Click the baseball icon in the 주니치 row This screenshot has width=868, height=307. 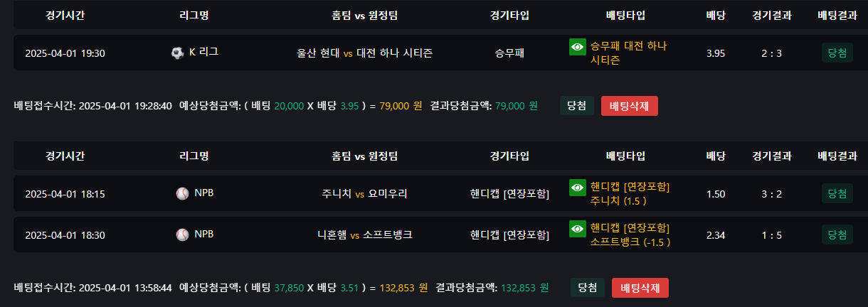coord(183,193)
